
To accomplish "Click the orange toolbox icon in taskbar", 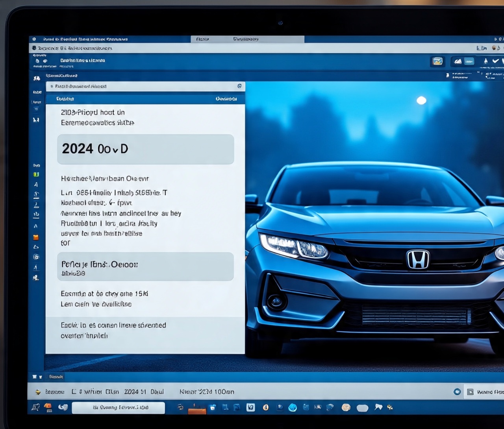I will coord(197,409).
